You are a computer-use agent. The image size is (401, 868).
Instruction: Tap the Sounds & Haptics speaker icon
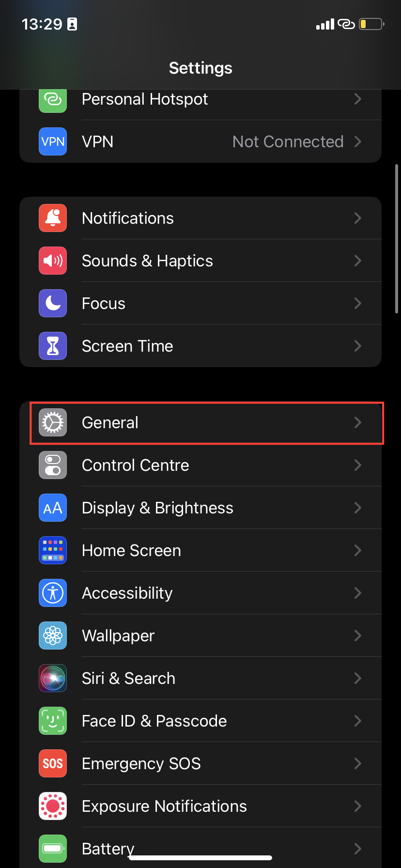click(53, 261)
